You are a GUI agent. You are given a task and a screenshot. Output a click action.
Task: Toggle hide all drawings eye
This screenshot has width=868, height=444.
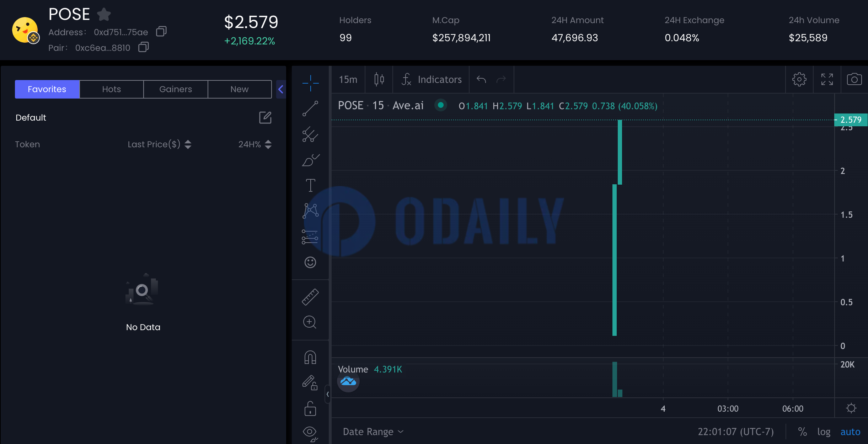(x=310, y=434)
